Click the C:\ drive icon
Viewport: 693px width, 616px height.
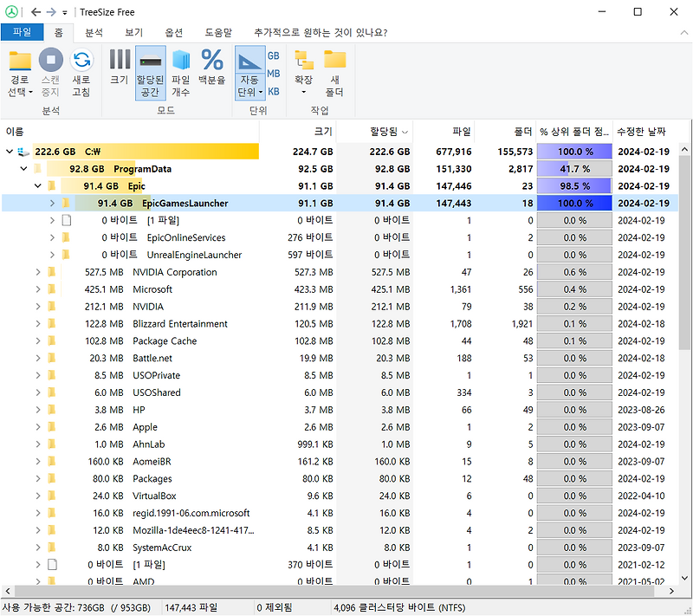[x=23, y=152]
